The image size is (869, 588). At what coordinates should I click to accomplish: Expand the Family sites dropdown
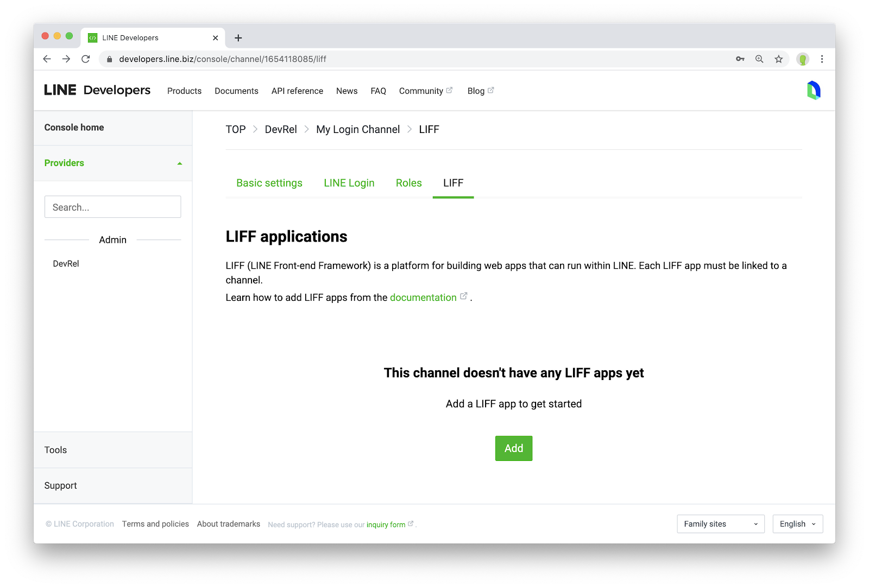click(x=721, y=524)
